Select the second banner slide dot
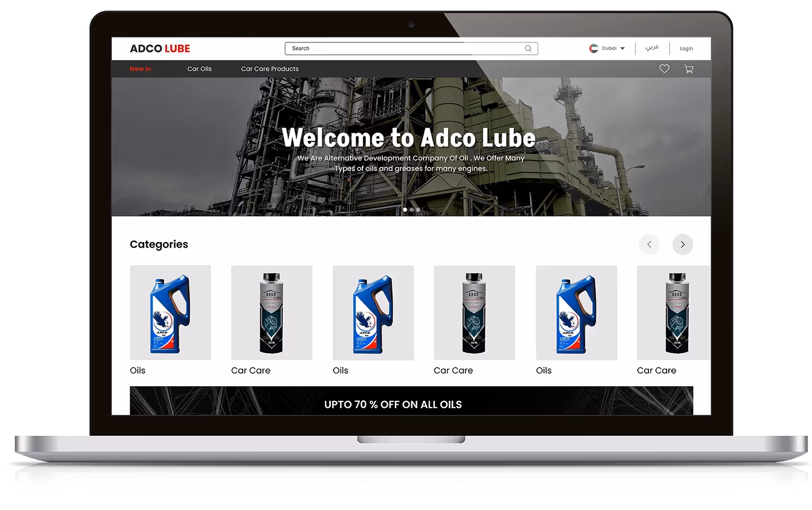 pos(412,210)
